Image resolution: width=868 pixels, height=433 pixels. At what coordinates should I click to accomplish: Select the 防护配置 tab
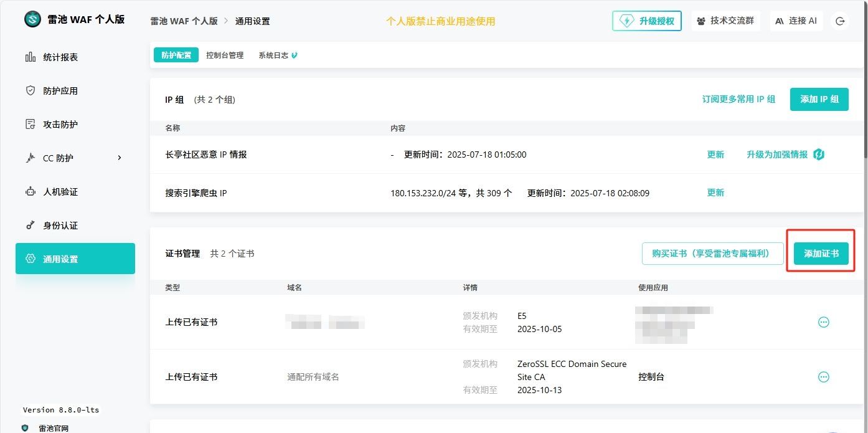click(176, 55)
